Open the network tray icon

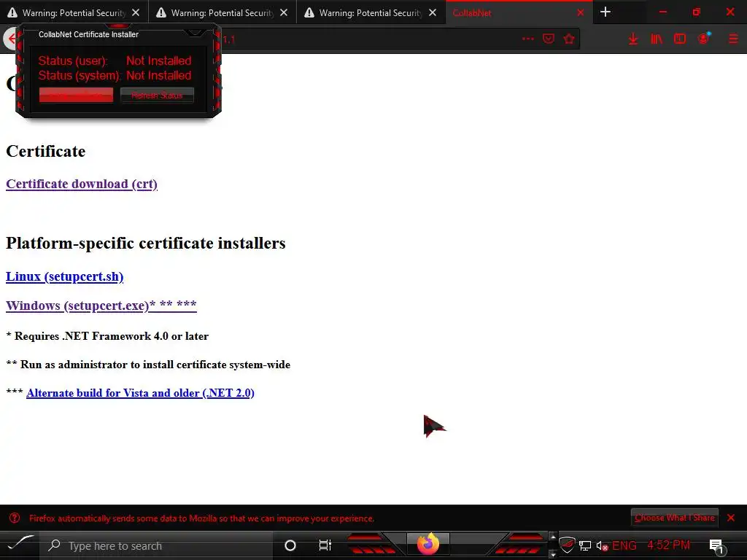[585, 545]
